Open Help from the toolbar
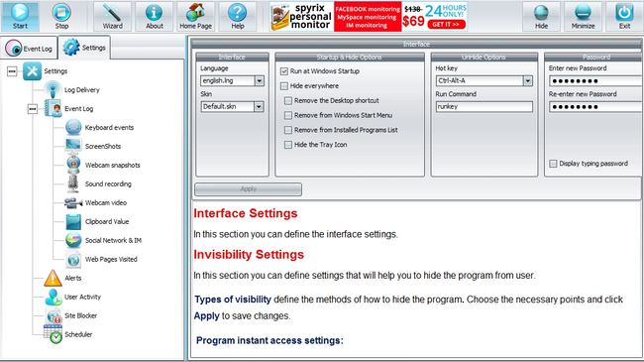 [238, 17]
